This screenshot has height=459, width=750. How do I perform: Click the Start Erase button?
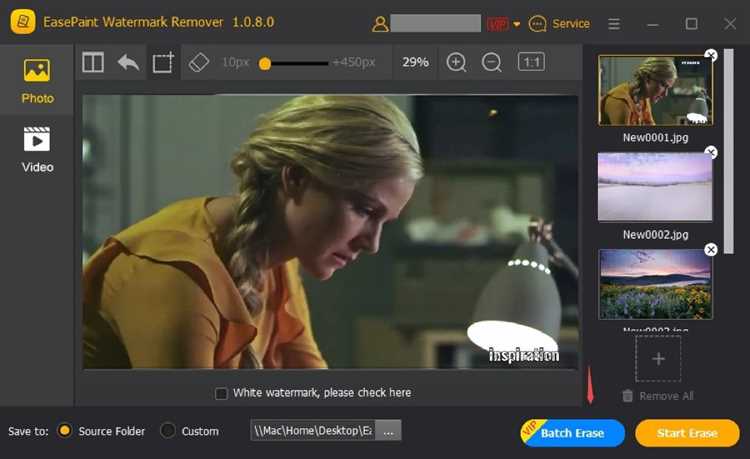[687, 433]
